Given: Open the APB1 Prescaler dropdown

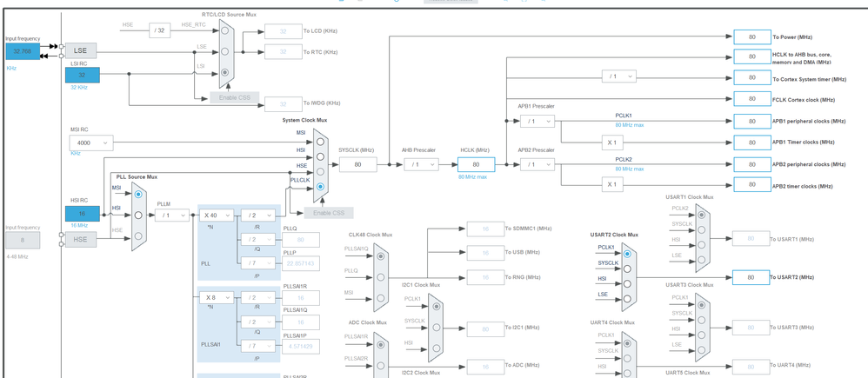Looking at the screenshot, I should 537,121.
